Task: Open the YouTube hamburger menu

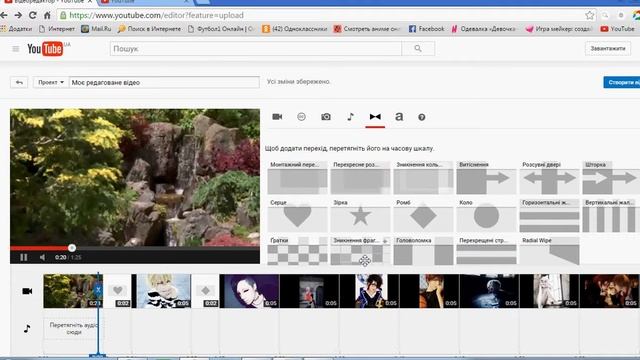Action: (16, 49)
